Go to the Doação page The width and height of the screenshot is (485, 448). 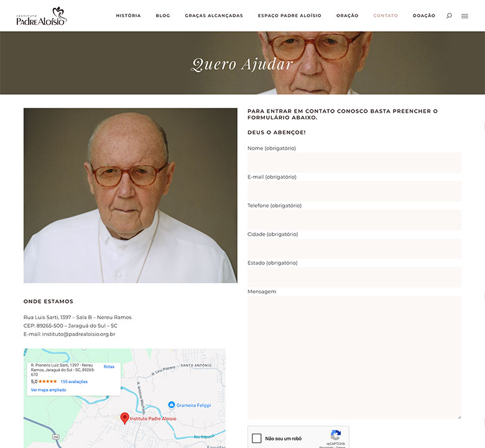[x=424, y=16]
